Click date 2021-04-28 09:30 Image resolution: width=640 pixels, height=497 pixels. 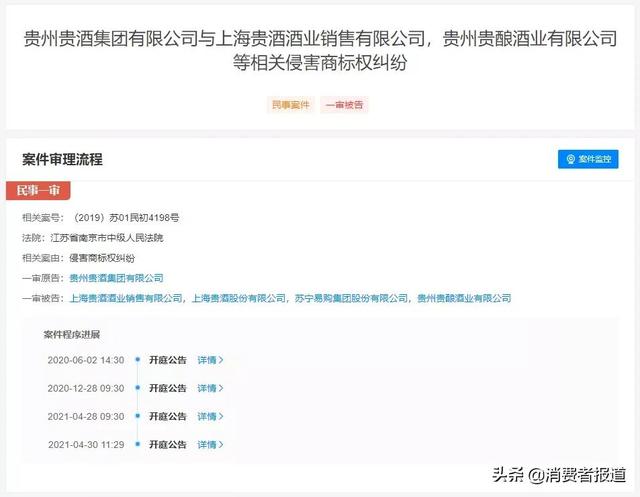[86, 416]
